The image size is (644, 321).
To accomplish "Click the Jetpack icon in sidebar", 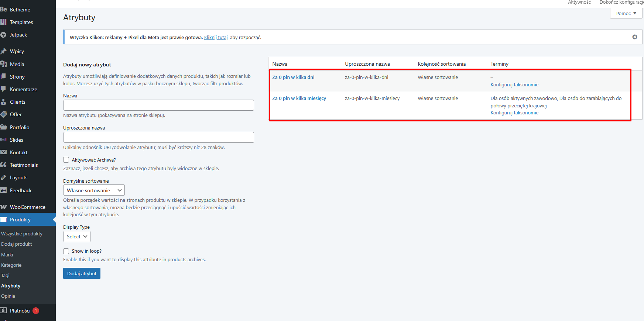I will tap(3, 35).
